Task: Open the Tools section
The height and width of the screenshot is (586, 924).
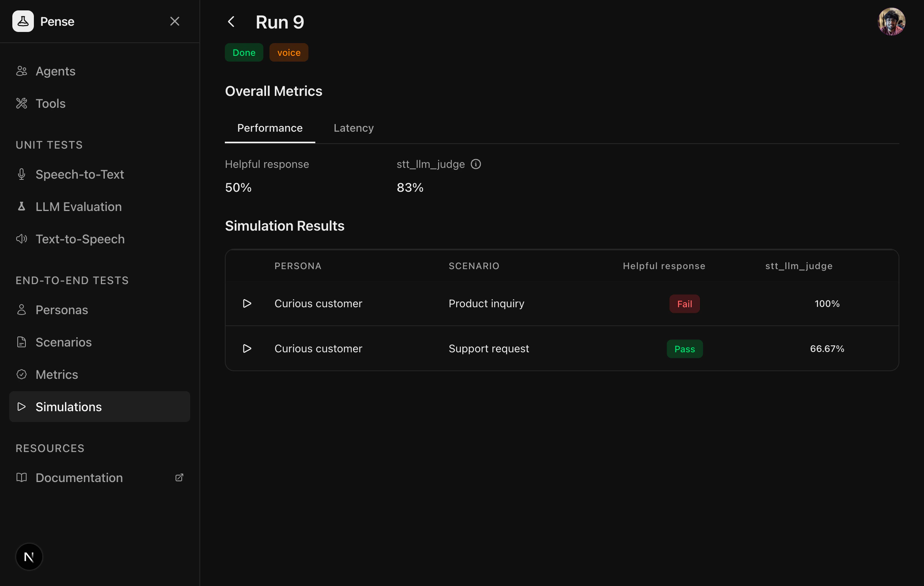Action: tap(50, 104)
